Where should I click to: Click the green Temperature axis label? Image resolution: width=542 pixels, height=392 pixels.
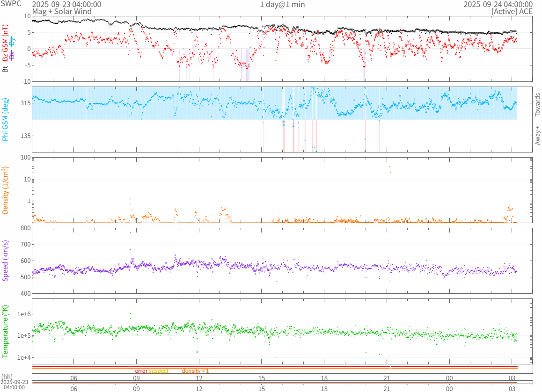6,331
